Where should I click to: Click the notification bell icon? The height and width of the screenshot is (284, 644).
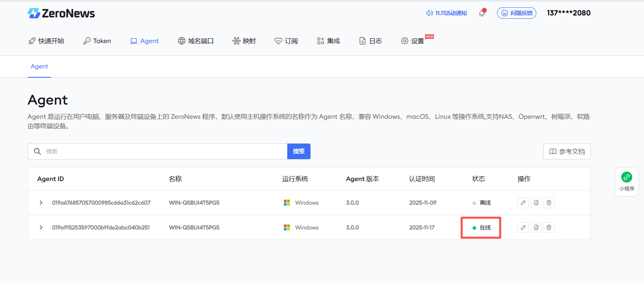(482, 13)
